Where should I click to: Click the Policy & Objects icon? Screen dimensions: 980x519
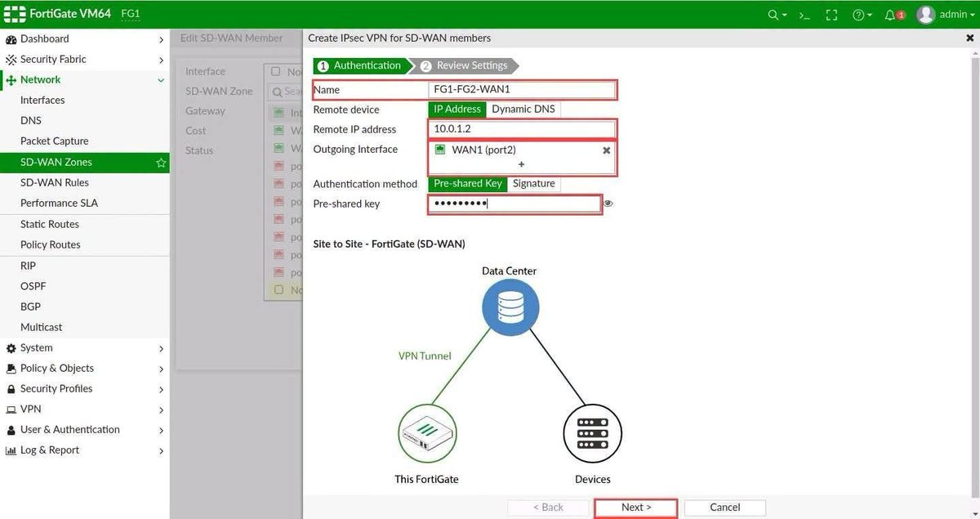pos(11,369)
